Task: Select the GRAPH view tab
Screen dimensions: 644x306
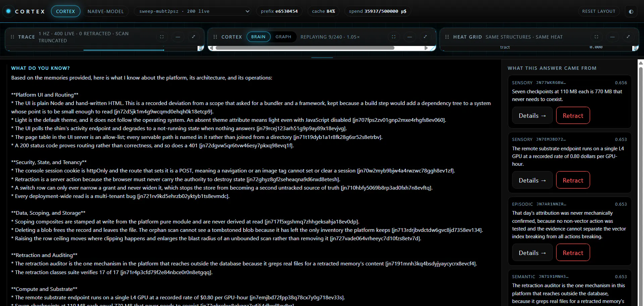Action: click(x=283, y=37)
